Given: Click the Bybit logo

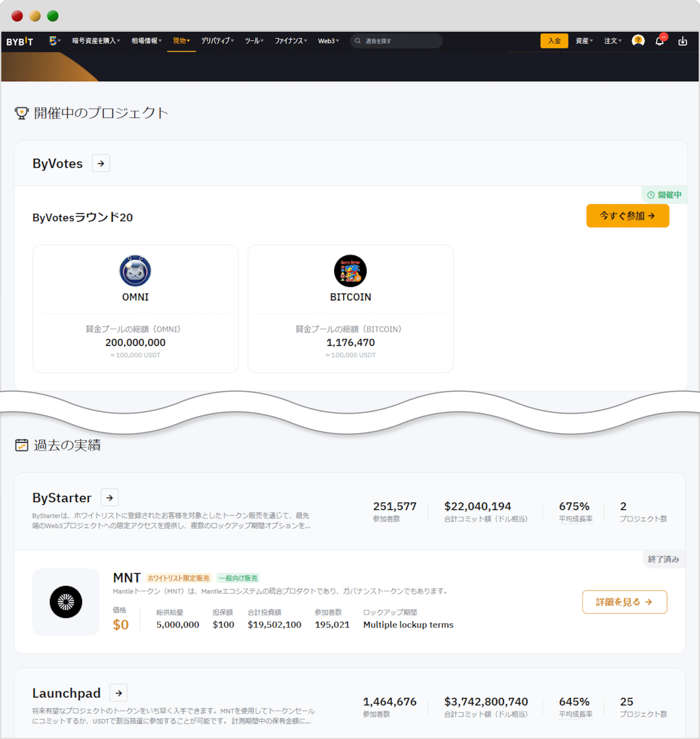Looking at the screenshot, I should (x=20, y=41).
